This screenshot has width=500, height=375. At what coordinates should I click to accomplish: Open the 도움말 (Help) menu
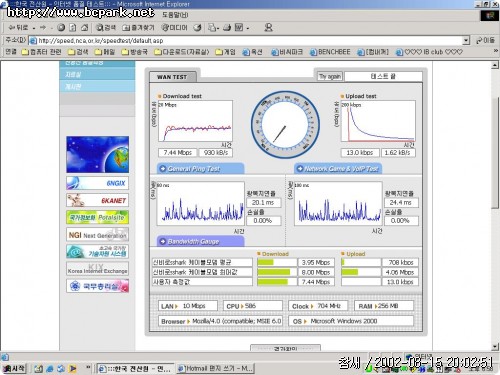click(175, 15)
